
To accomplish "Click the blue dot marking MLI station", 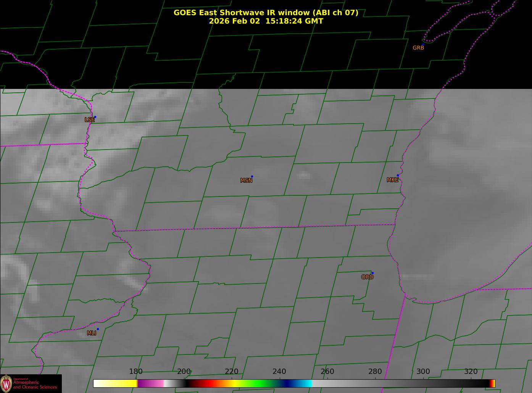I will tap(98, 329).
